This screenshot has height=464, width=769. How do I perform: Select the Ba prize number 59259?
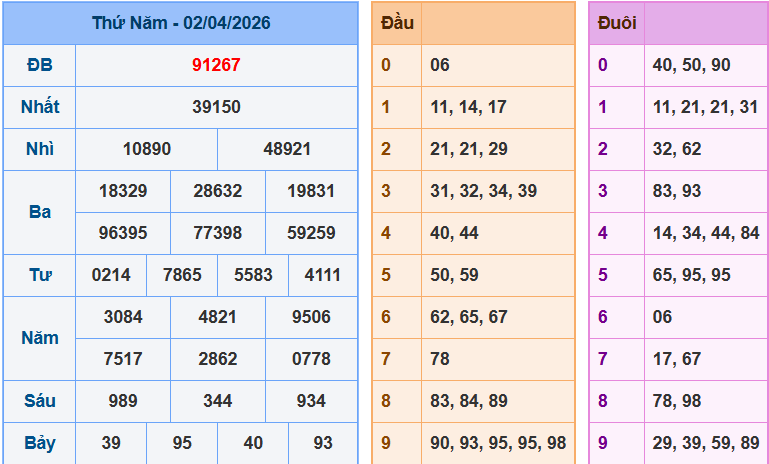[311, 233]
